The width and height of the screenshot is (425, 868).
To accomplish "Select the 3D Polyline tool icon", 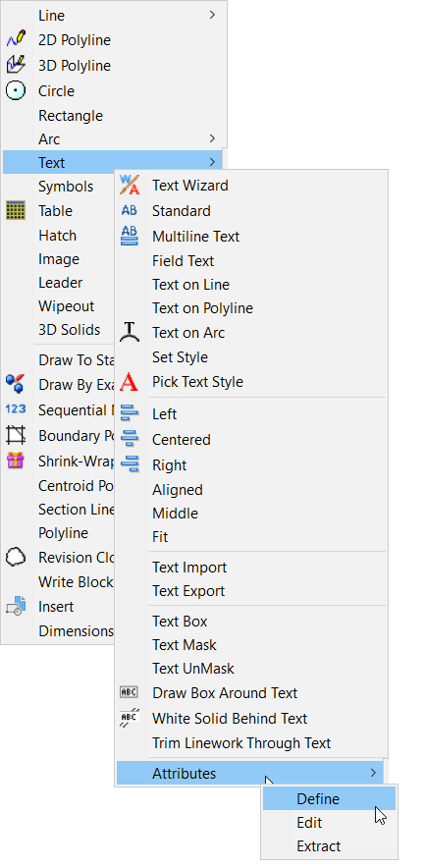I will 16,65.
